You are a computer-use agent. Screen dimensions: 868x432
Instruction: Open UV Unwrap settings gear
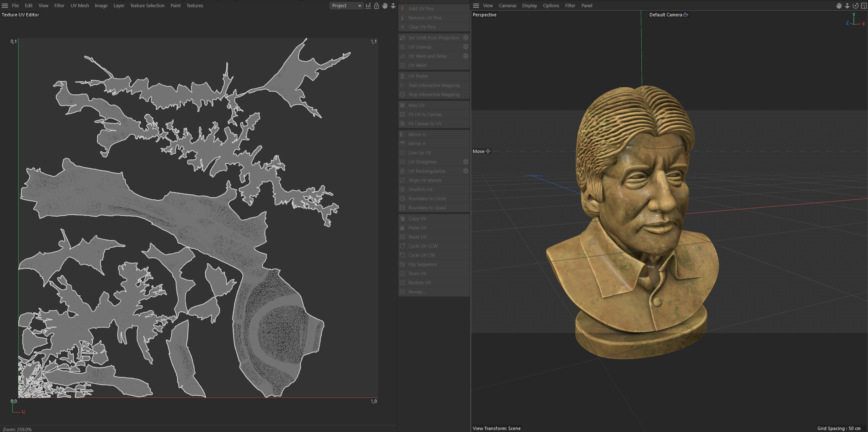tap(466, 47)
